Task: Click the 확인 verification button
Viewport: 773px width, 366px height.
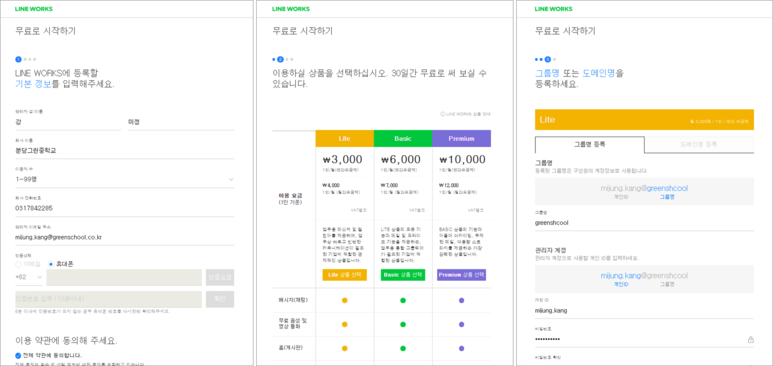Action: tap(220, 299)
